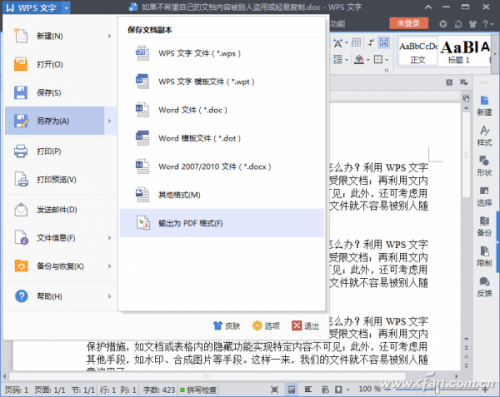
Task: Open the help question mark dropdown in title bar
Action: (x=488, y=24)
